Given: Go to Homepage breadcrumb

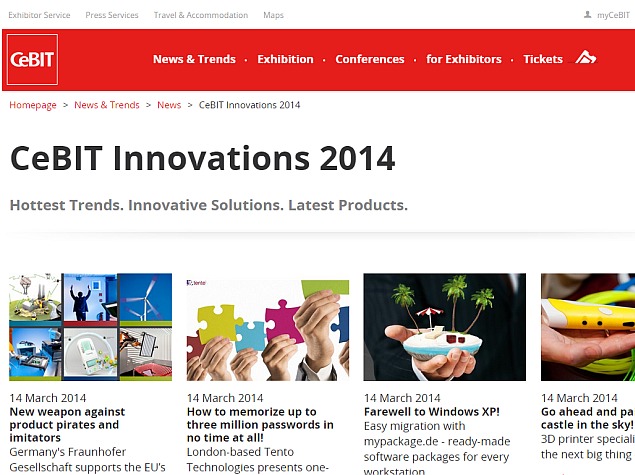Looking at the screenshot, I should click(x=33, y=105).
